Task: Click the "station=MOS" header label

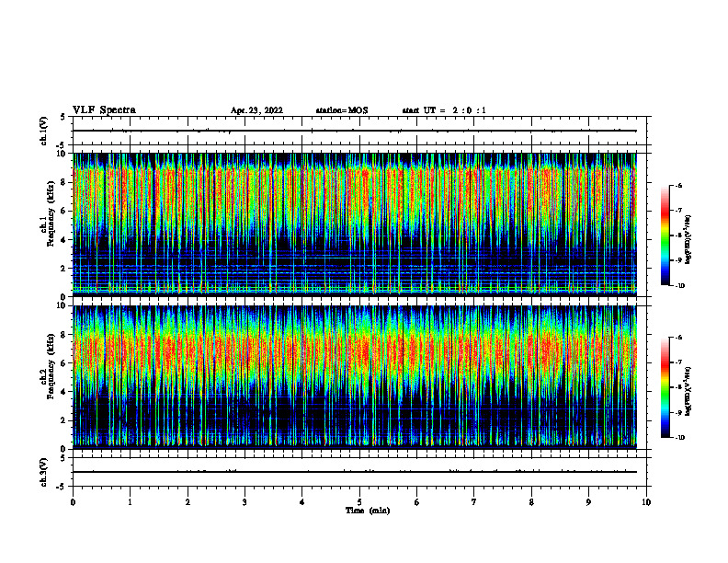Action: [342, 110]
